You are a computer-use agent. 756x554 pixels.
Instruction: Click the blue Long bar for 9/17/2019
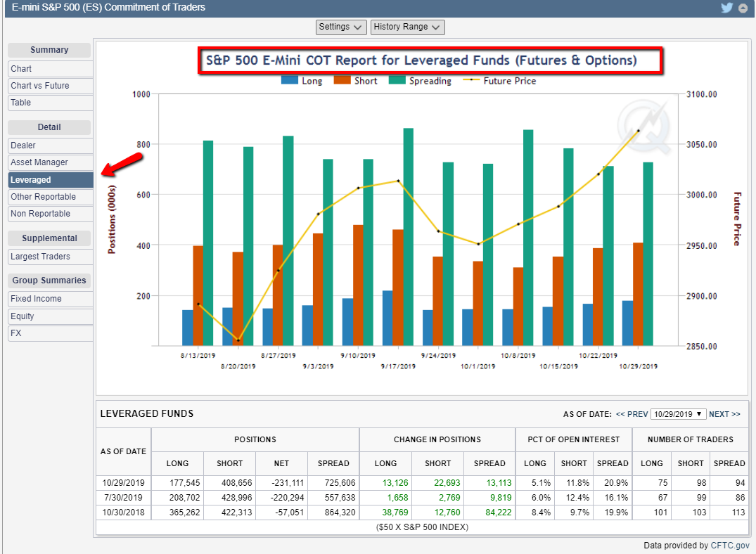(x=387, y=318)
